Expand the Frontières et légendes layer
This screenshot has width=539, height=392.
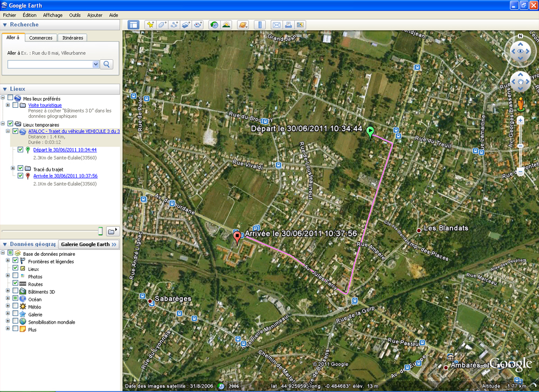pos(8,261)
